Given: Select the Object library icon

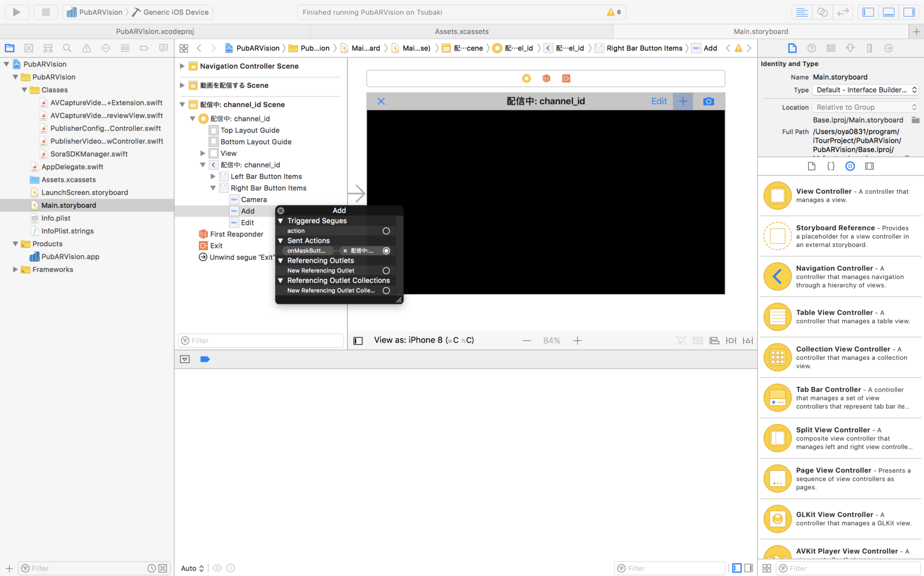Looking at the screenshot, I should pyautogui.click(x=850, y=166).
